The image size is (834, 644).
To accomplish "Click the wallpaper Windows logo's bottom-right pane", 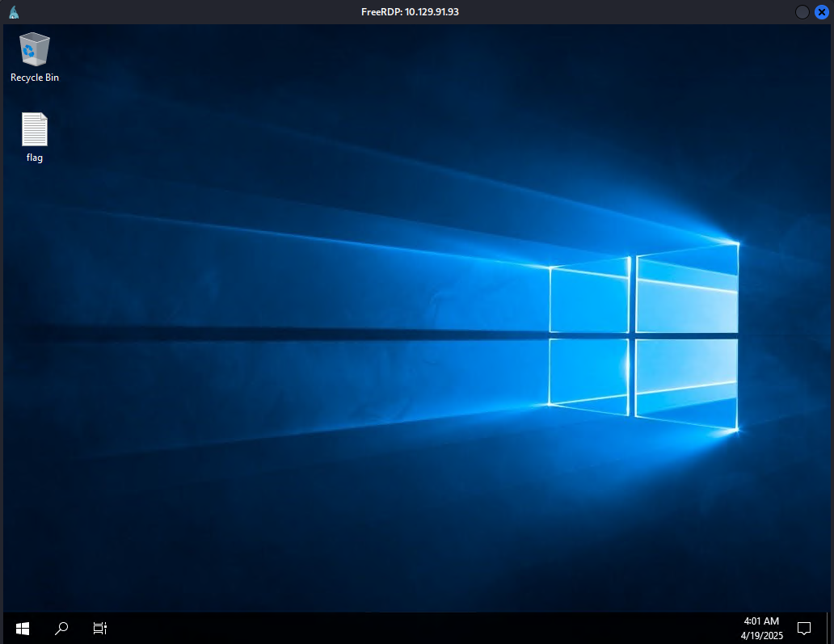I will pyautogui.click(x=687, y=380).
